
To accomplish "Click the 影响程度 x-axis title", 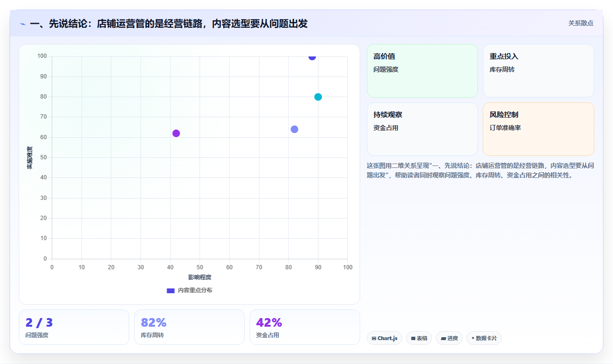I will (200, 277).
